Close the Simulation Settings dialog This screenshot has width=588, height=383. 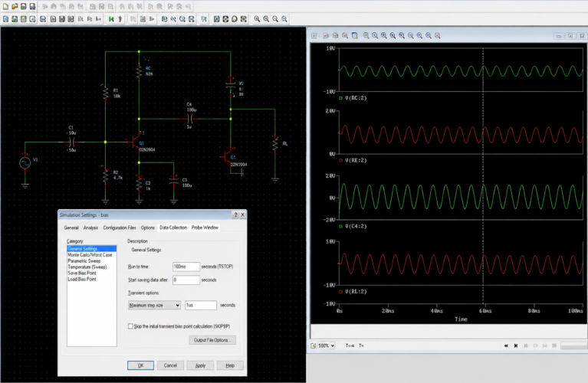pyautogui.click(x=242, y=214)
